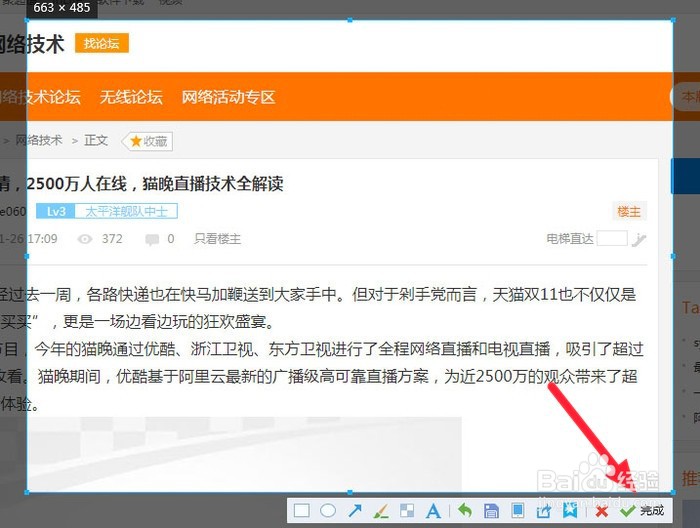Click the post title 猫晚直播技术全解读
Image resolution: width=700 pixels, height=528 pixels.
[x=212, y=183]
